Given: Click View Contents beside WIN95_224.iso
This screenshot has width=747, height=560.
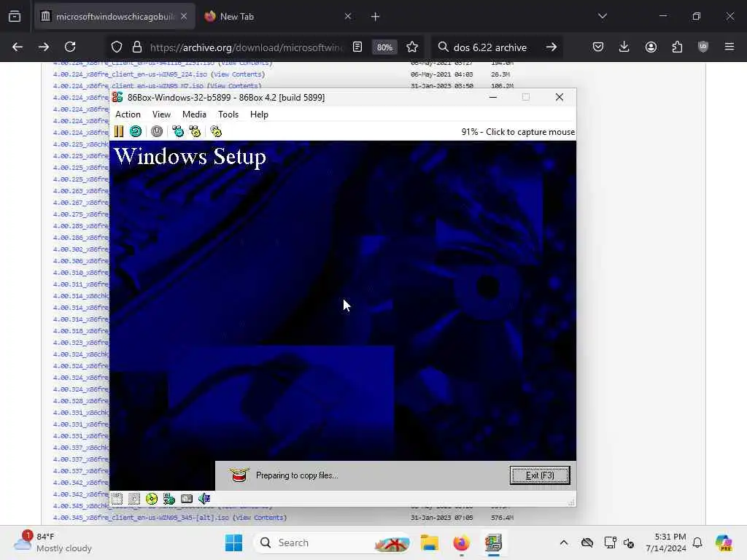Looking at the screenshot, I should coord(238,74).
